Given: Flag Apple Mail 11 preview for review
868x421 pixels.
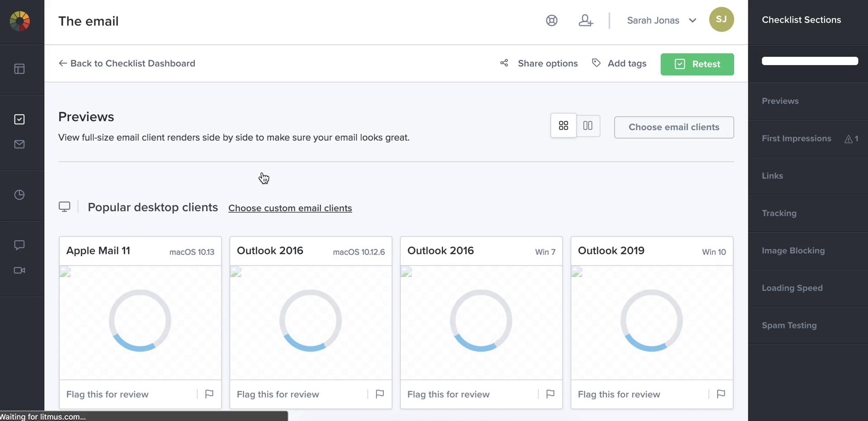Looking at the screenshot, I should point(209,394).
